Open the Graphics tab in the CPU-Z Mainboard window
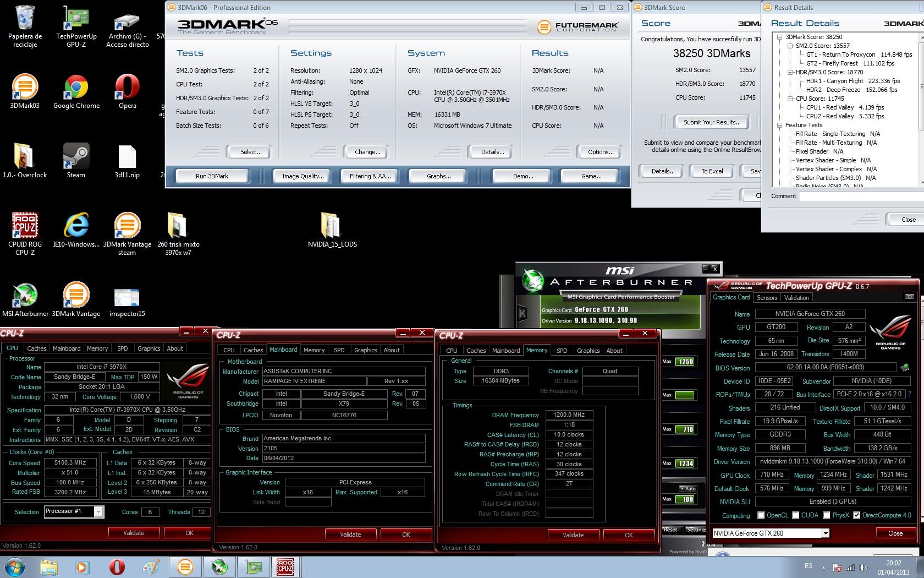 [366, 350]
